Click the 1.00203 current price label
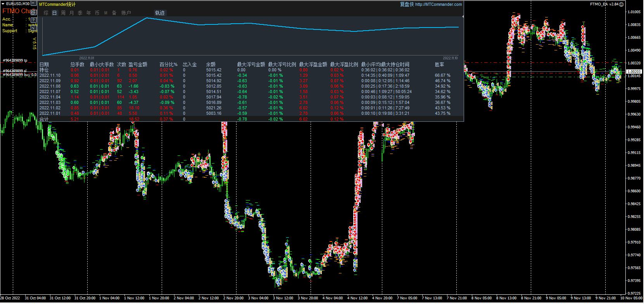 (634, 72)
